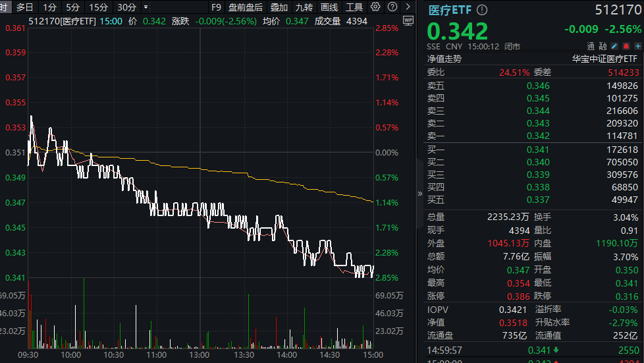This screenshot has width=644, height=363.
Task: Click fund name 华宝中证医疗ETF
Action: point(604,59)
